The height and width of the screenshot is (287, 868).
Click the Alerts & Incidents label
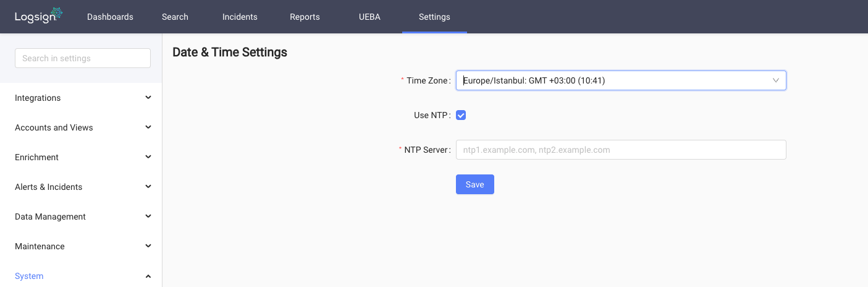click(48, 187)
